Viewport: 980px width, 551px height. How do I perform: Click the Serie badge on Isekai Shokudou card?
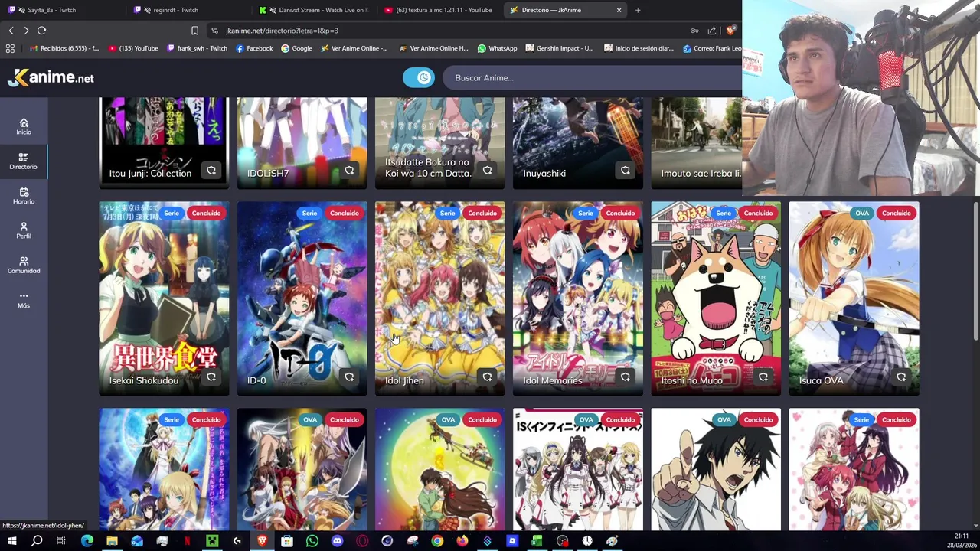pos(171,213)
